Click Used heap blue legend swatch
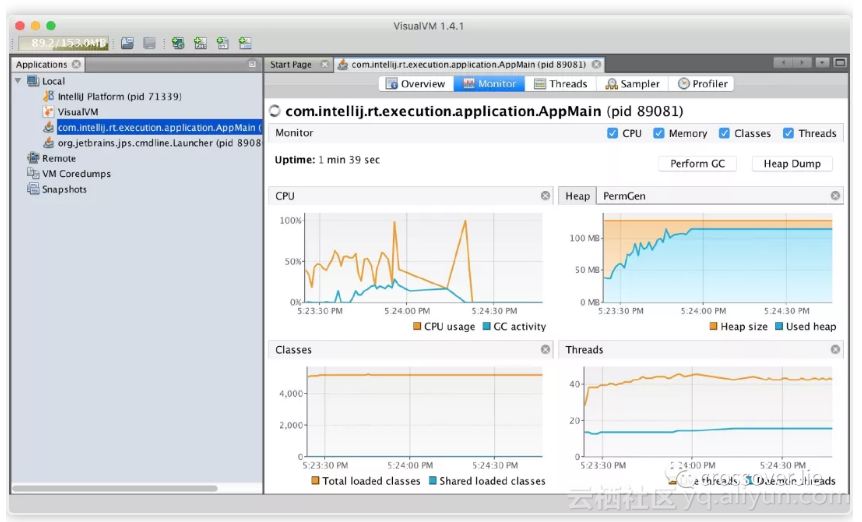 tap(779, 326)
